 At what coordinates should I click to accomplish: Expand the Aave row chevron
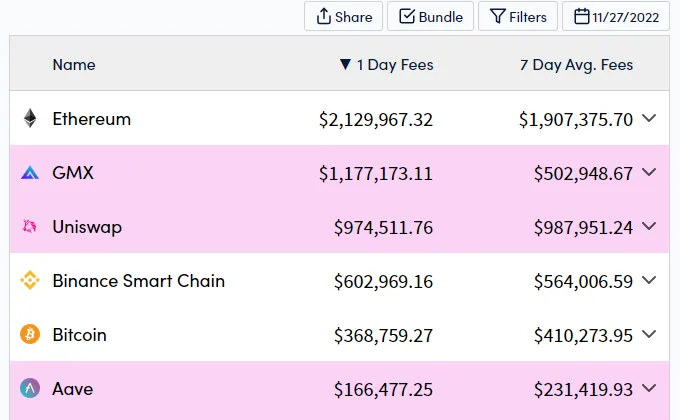[649, 388]
